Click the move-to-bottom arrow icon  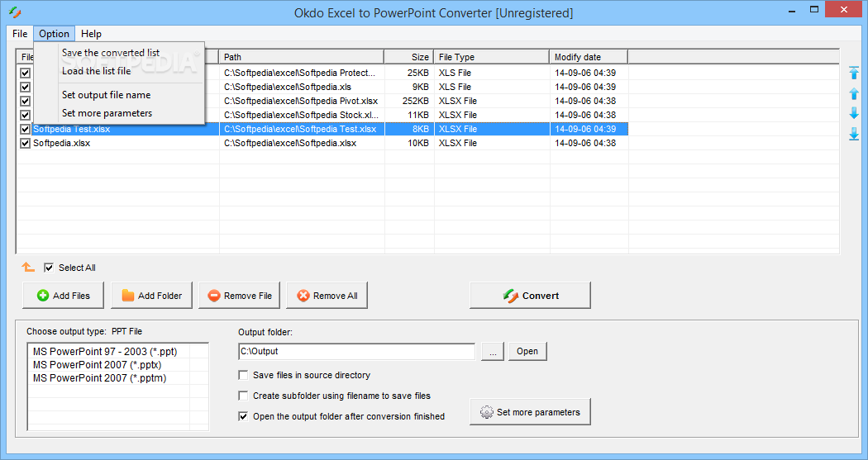tap(854, 134)
